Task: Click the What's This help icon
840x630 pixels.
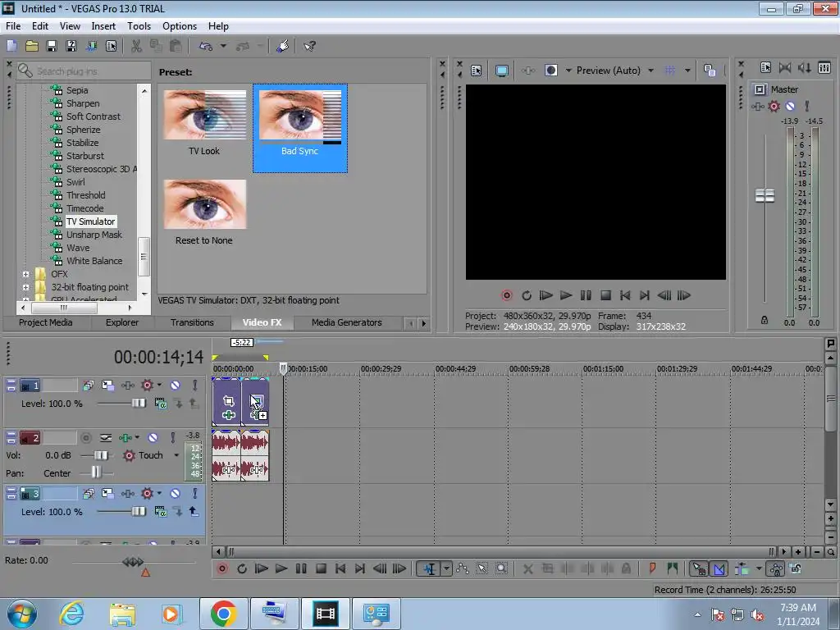Action: [309, 46]
